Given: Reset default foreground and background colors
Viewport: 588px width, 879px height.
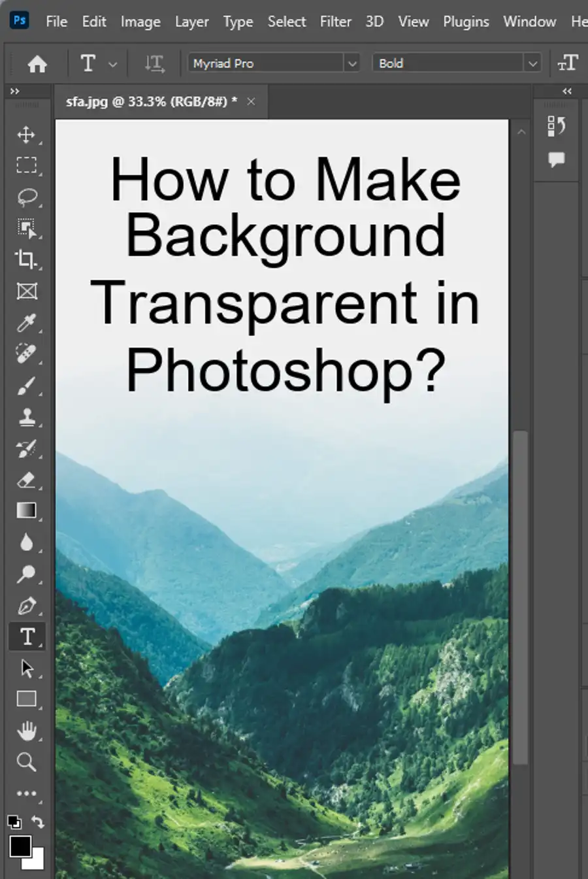Looking at the screenshot, I should (14, 822).
